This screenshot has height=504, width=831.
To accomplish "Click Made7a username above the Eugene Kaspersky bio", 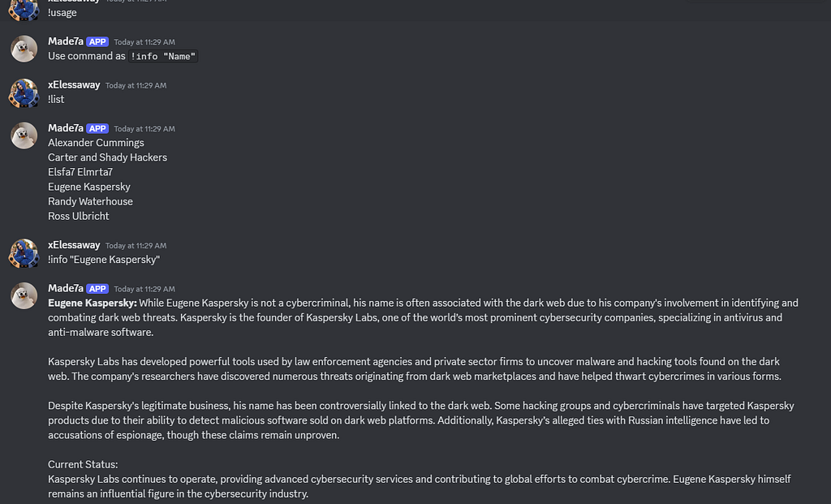I will pyautogui.click(x=66, y=288).
